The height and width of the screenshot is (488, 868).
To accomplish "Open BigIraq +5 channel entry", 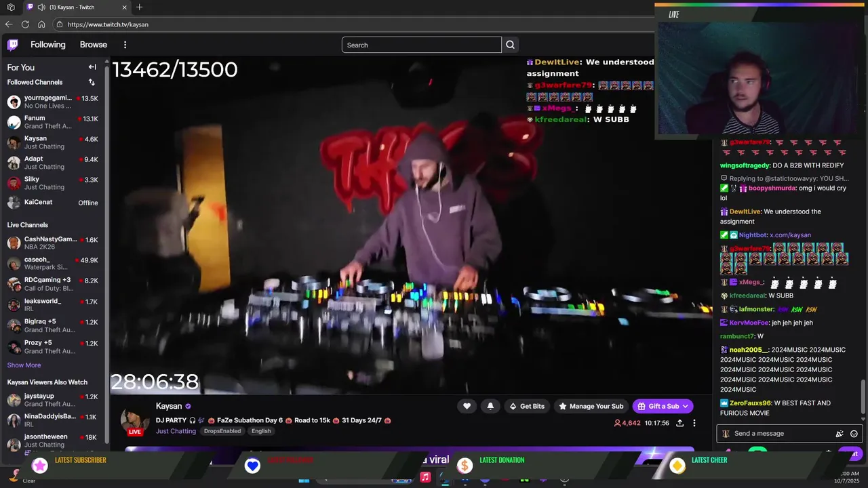I will click(x=53, y=325).
